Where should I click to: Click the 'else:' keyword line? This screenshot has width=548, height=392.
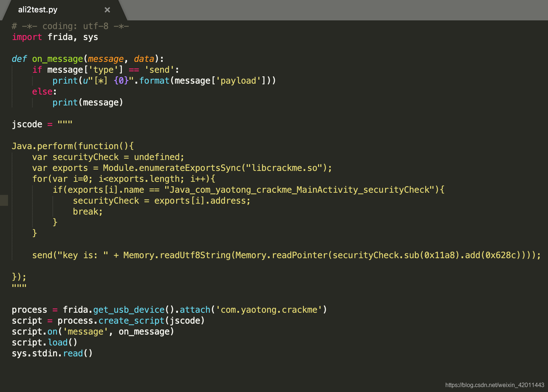click(44, 92)
